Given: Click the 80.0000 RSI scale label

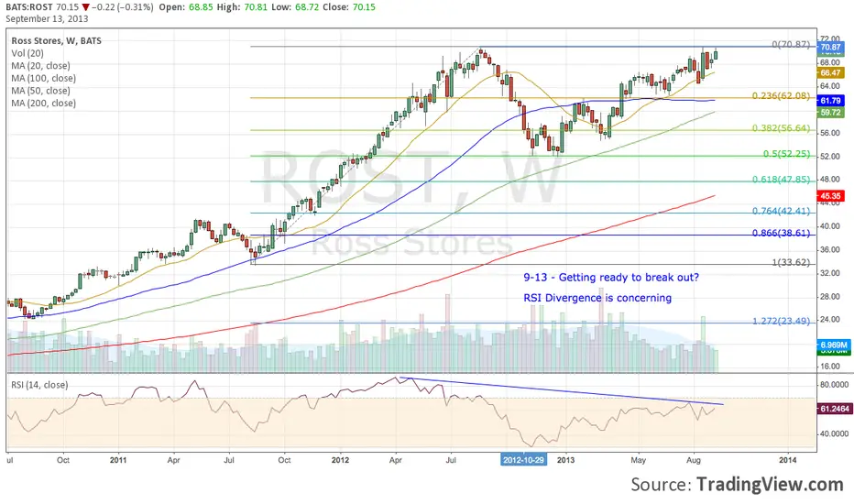Looking at the screenshot, I should [x=835, y=385].
